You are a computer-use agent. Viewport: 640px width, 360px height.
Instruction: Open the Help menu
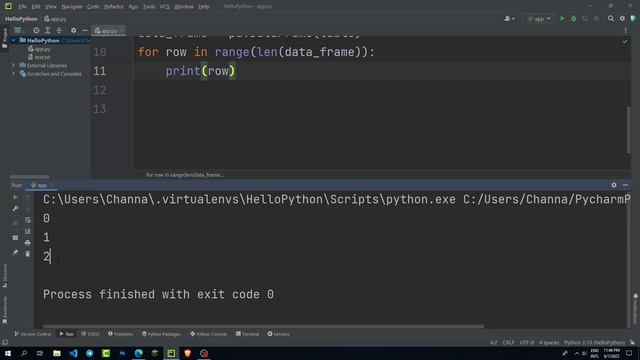click(204, 7)
